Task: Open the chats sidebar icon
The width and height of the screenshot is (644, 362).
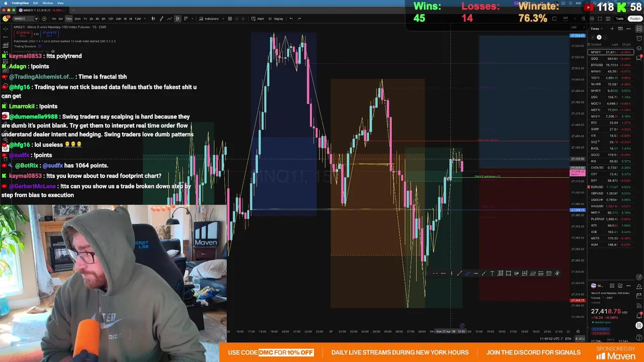Action: tap(639, 58)
